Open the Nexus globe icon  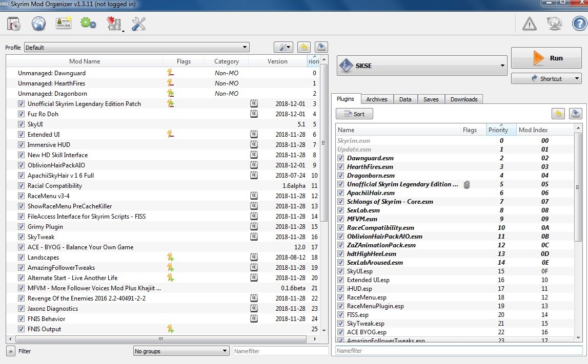click(x=39, y=24)
